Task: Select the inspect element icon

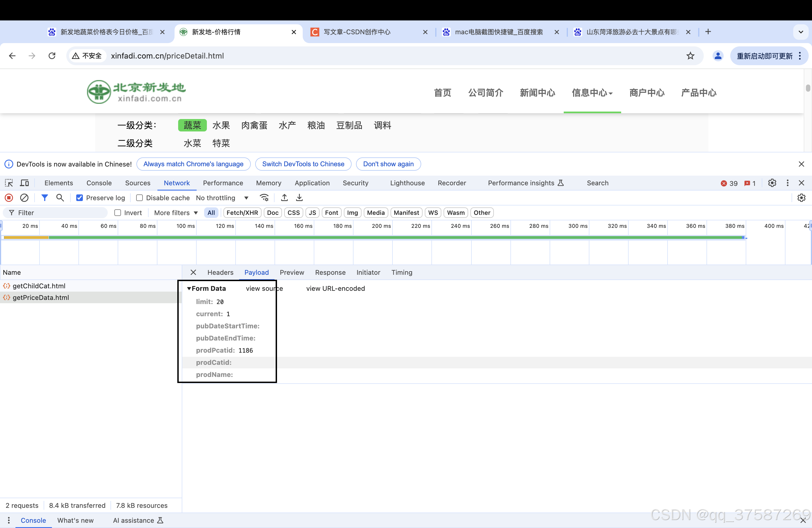Action: click(x=9, y=183)
